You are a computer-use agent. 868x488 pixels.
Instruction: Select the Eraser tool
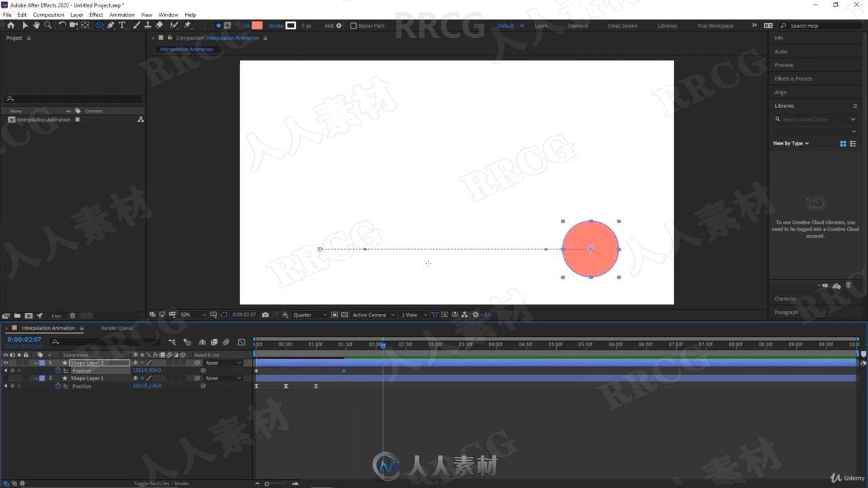click(159, 25)
